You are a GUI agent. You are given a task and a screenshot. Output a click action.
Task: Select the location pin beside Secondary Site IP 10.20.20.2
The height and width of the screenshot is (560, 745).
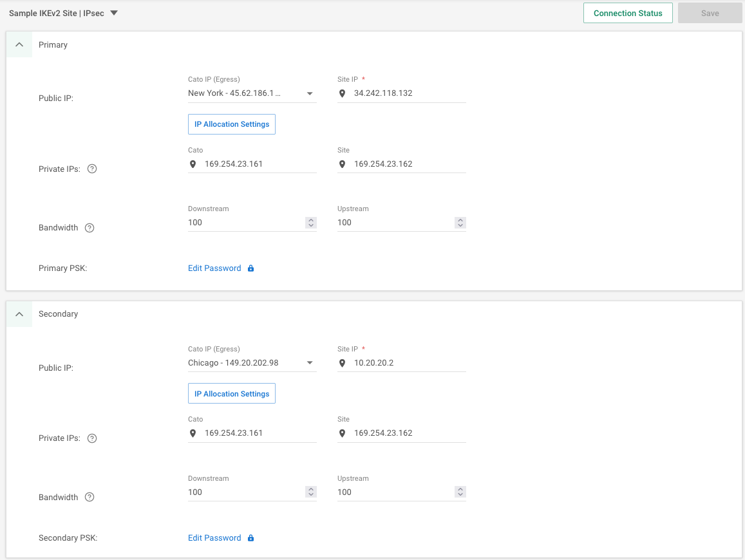point(342,362)
